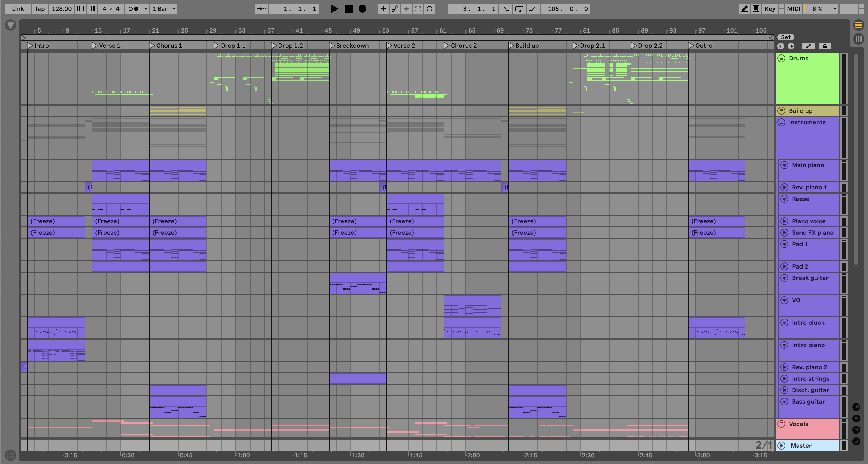Viewport: 868px width, 464px height.
Task: Collapse the Drums group track
Action: click(781, 58)
